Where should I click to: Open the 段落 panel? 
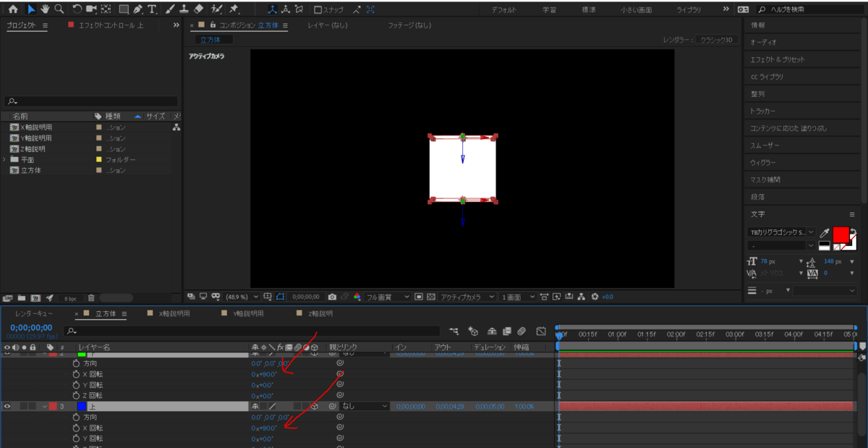(757, 197)
